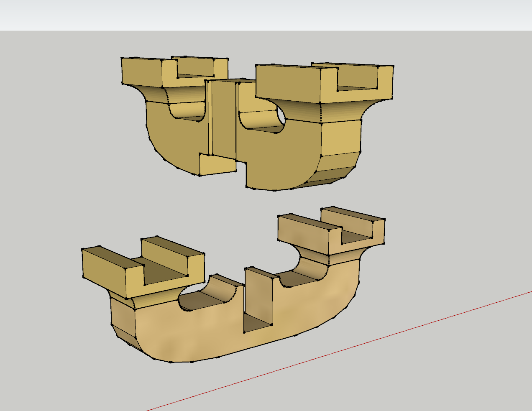Click the lower model's right flange front face
The image size is (532, 411).
click(x=303, y=234)
